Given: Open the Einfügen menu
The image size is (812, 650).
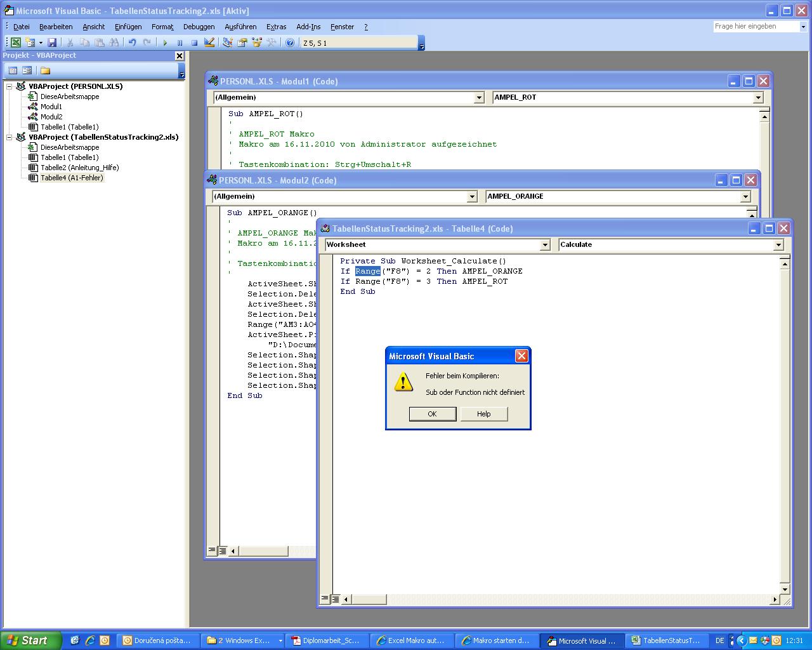Looking at the screenshot, I should tap(128, 27).
